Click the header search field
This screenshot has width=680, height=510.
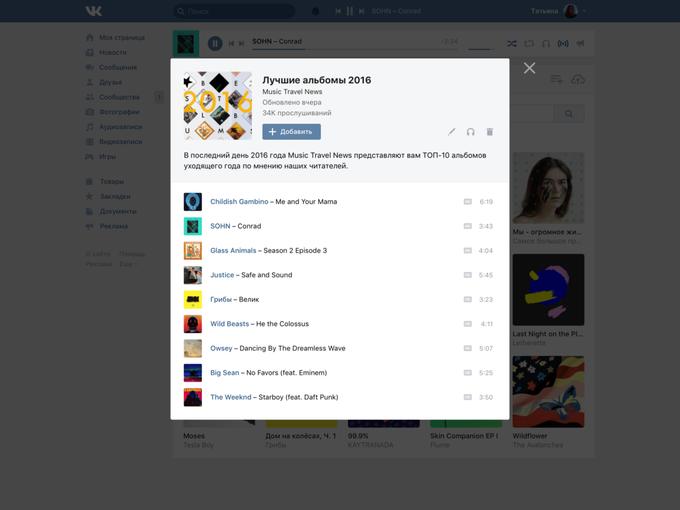pyautogui.click(x=234, y=11)
